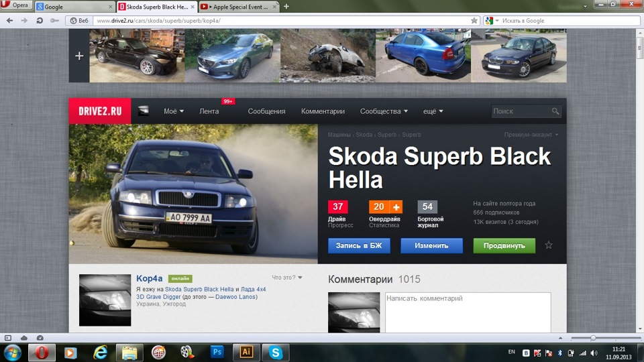
Task: Adjust the Opera zoom slider
Action: coord(592,338)
